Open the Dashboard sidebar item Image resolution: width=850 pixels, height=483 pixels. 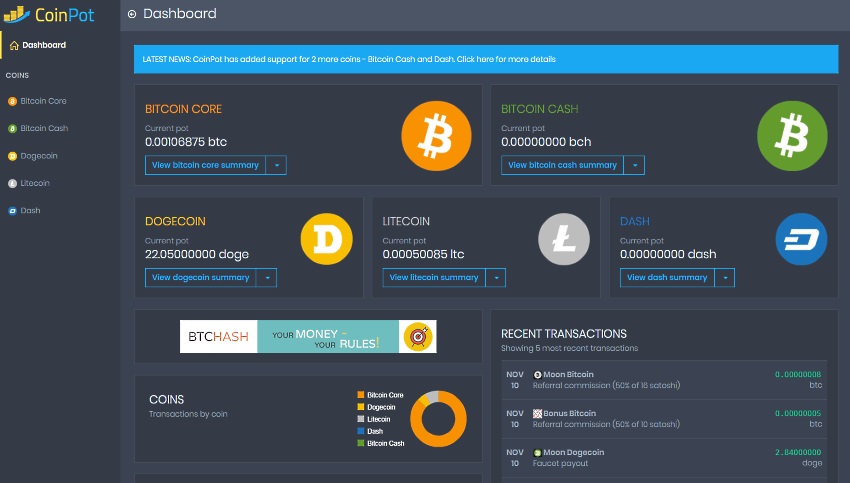pos(60,45)
